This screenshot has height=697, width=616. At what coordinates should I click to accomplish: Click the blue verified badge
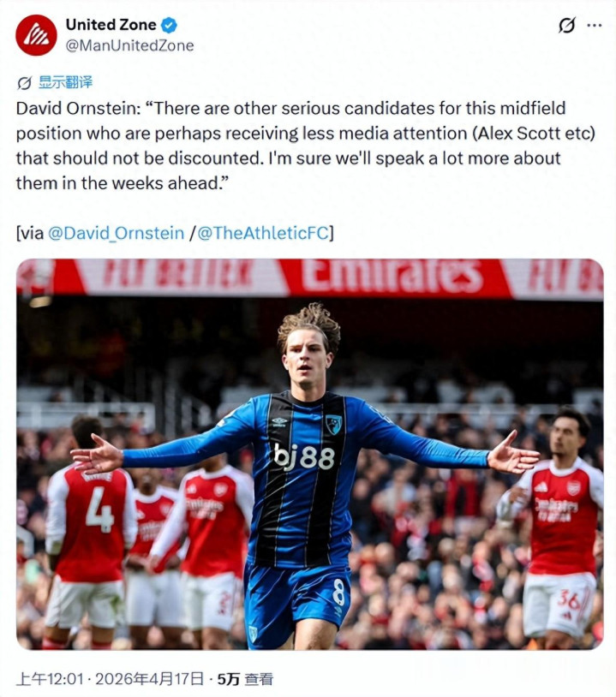(169, 25)
